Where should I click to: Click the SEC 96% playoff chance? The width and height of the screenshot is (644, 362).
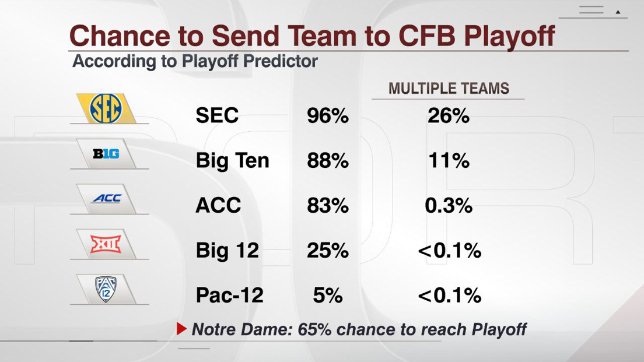(x=328, y=115)
